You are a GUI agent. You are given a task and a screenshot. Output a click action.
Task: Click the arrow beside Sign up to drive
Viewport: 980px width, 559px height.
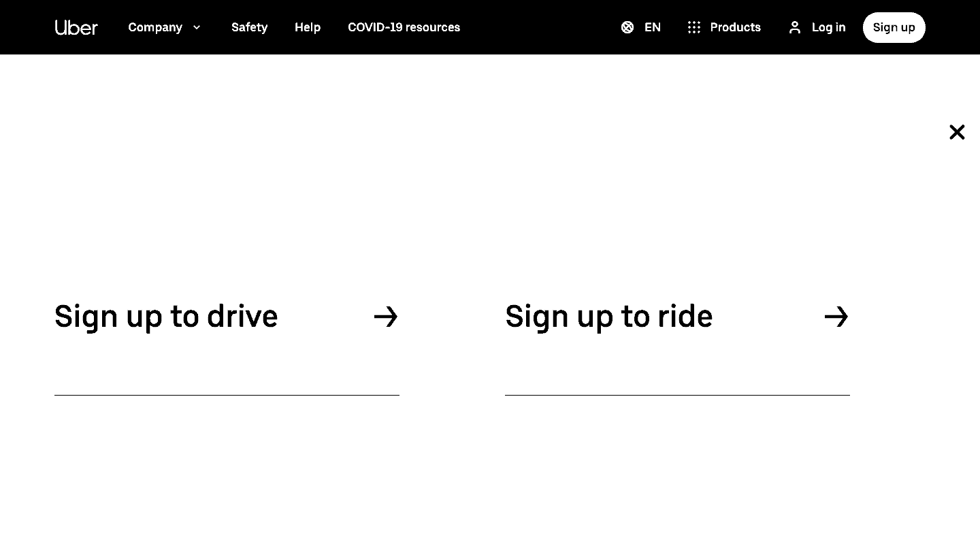click(x=386, y=317)
